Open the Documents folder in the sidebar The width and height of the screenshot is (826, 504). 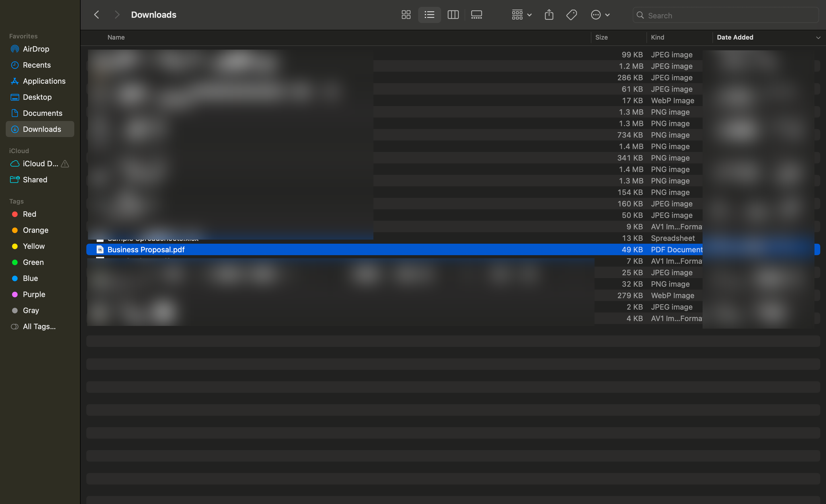click(42, 113)
